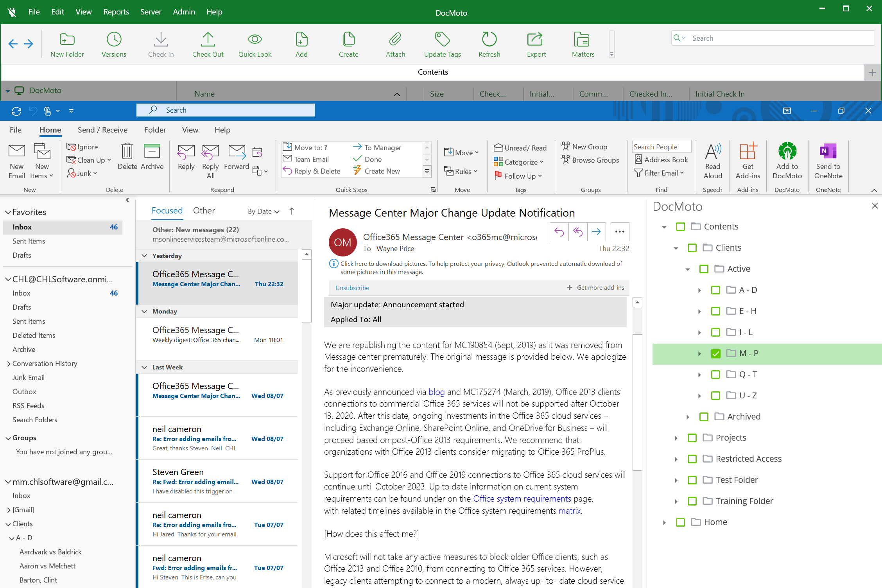This screenshot has height=588, width=882.
Task: Close the DocMoto side pane
Action: point(875,206)
